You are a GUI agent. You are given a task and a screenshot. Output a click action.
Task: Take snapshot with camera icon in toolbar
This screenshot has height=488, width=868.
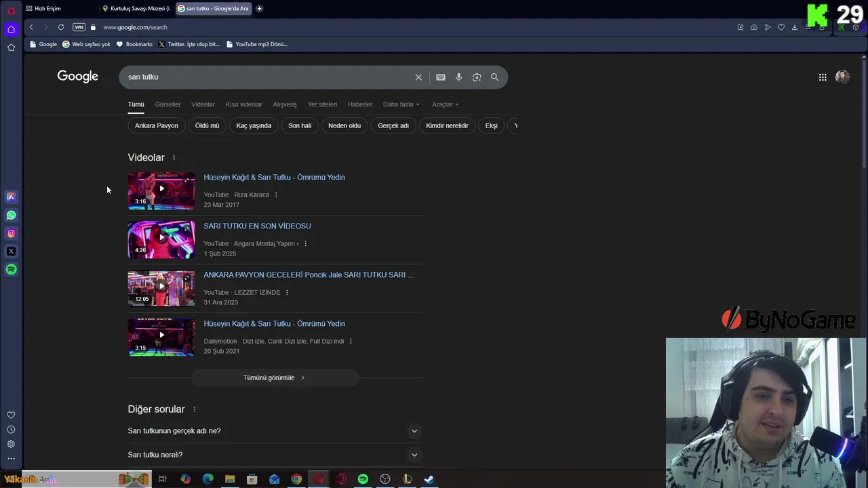click(754, 27)
